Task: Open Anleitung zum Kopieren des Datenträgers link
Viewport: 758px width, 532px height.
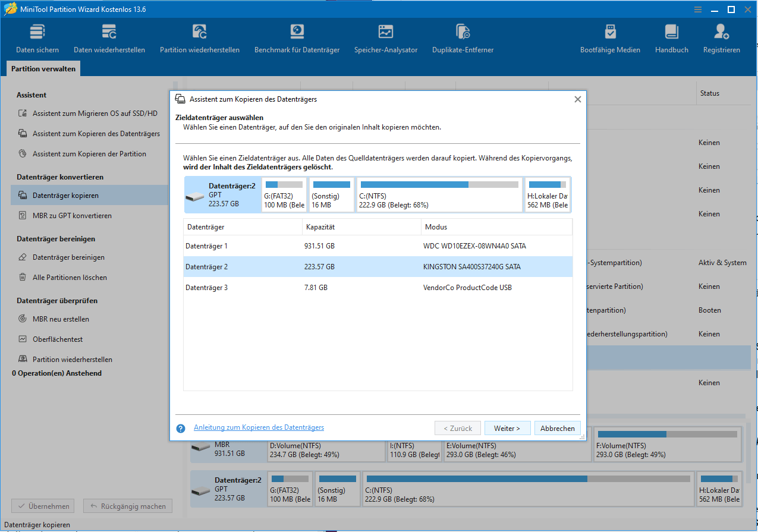Action: click(259, 427)
